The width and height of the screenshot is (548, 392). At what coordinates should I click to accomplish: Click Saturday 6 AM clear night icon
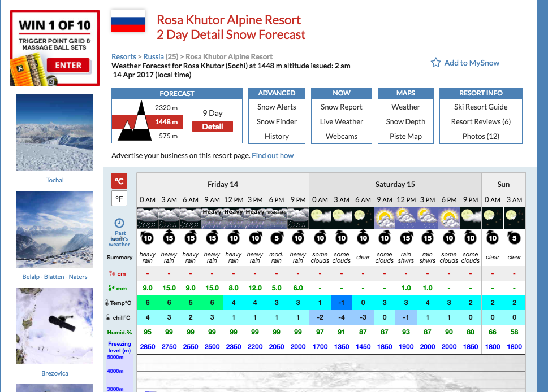tap(363, 218)
